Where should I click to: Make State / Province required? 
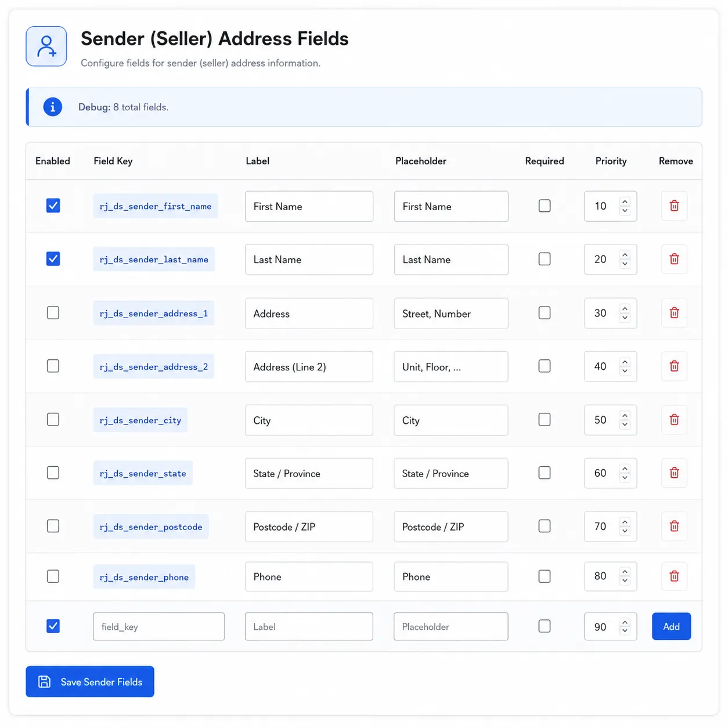(x=545, y=473)
